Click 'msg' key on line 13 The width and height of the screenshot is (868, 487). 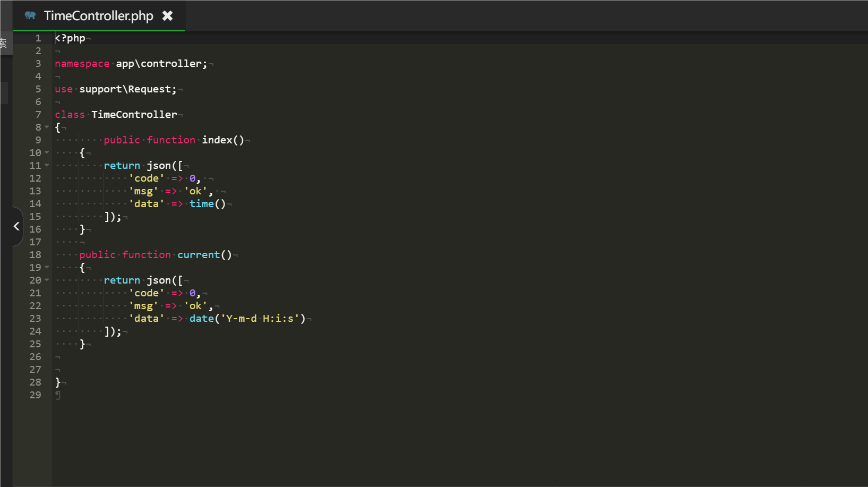[x=143, y=191]
